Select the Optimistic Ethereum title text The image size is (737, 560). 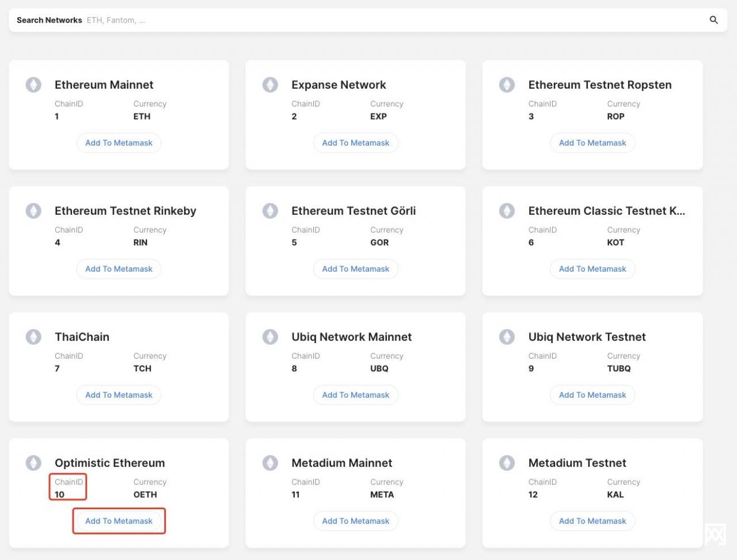110,463
